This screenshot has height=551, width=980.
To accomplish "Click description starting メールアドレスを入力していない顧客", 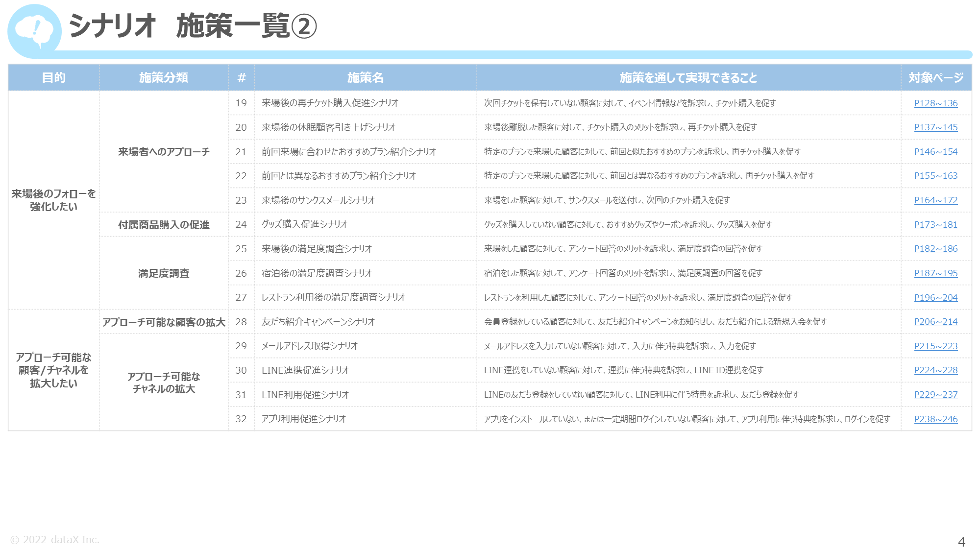I will point(620,346).
